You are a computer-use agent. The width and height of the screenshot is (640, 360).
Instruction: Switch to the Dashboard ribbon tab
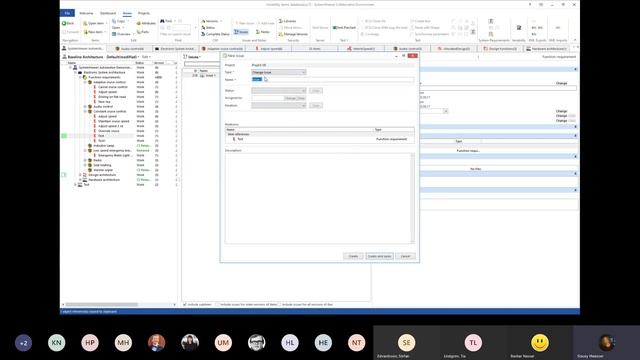(x=108, y=13)
